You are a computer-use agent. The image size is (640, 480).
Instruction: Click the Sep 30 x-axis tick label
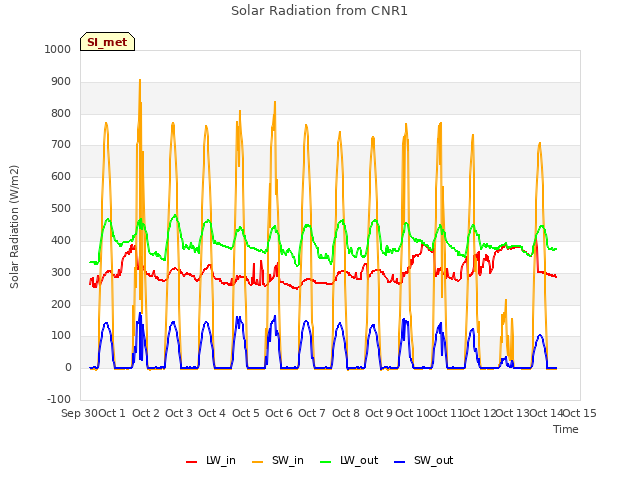pyautogui.click(x=79, y=413)
